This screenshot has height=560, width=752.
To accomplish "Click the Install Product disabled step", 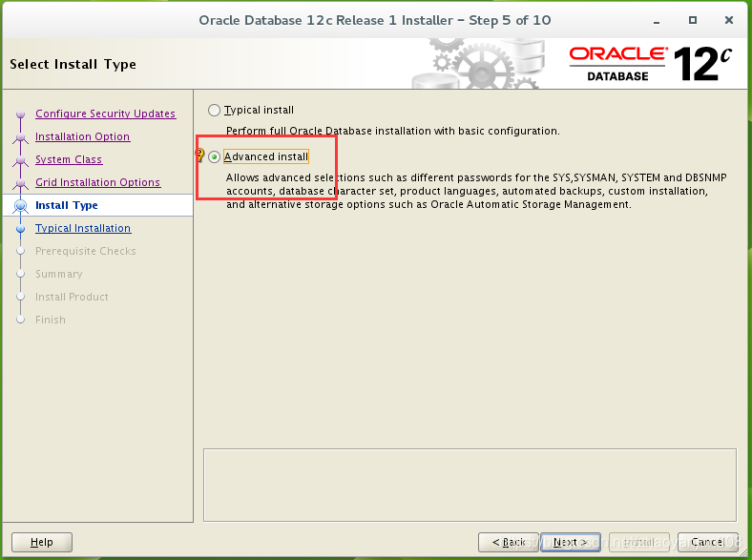I will [72, 298].
